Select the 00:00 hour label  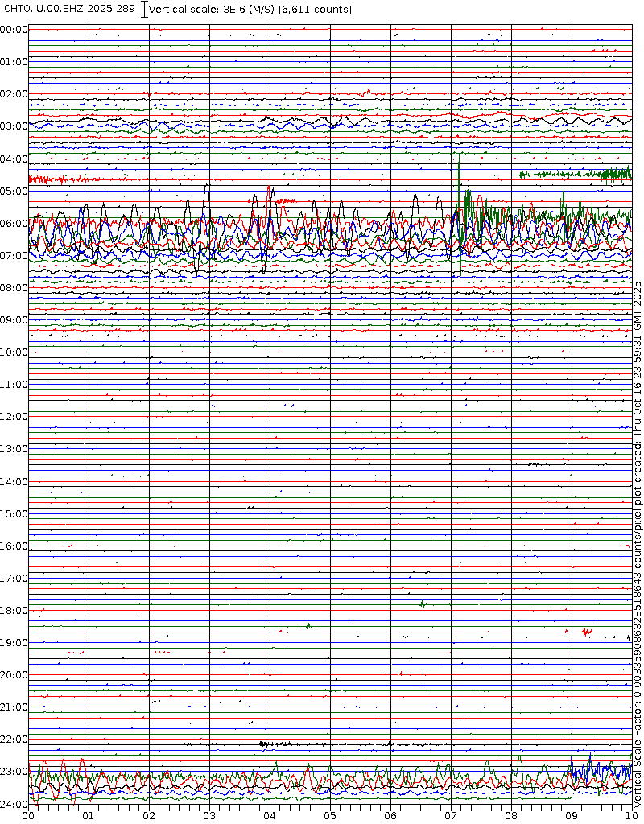[14, 30]
